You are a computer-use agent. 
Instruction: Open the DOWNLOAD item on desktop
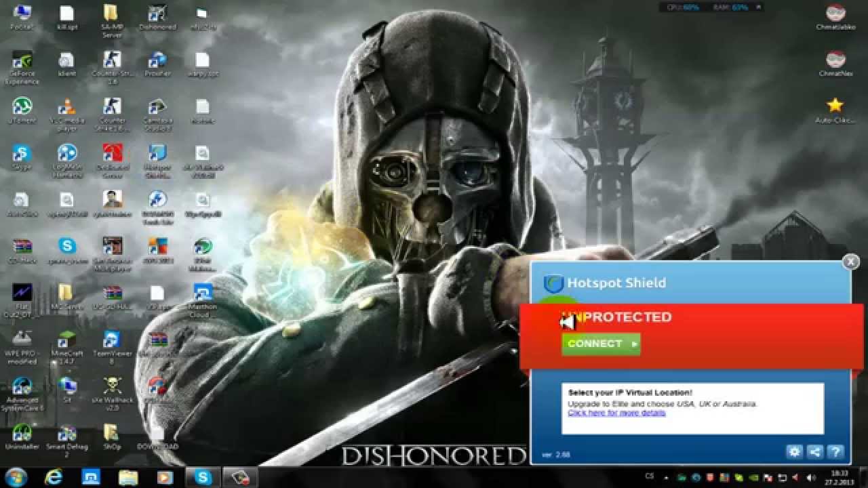157,437
